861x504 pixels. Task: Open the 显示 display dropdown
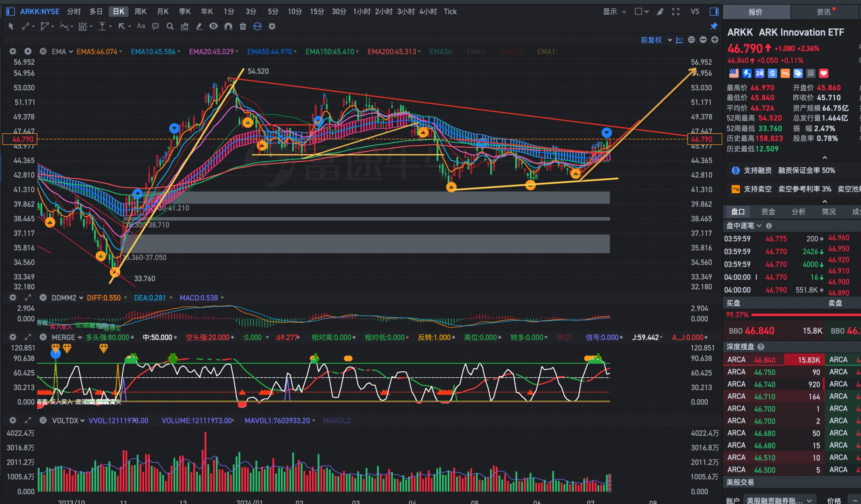click(614, 12)
